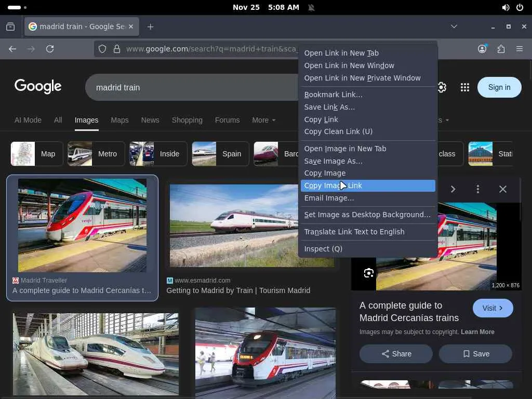Choose Copy Image from context menu

coord(368,174)
